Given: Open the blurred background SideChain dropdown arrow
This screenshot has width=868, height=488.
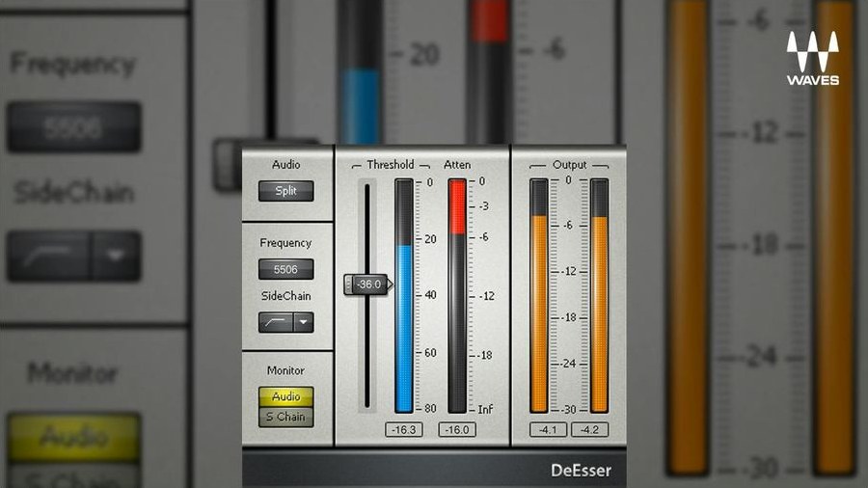Looking at the screenshot, I should click(x=116, y=256).
